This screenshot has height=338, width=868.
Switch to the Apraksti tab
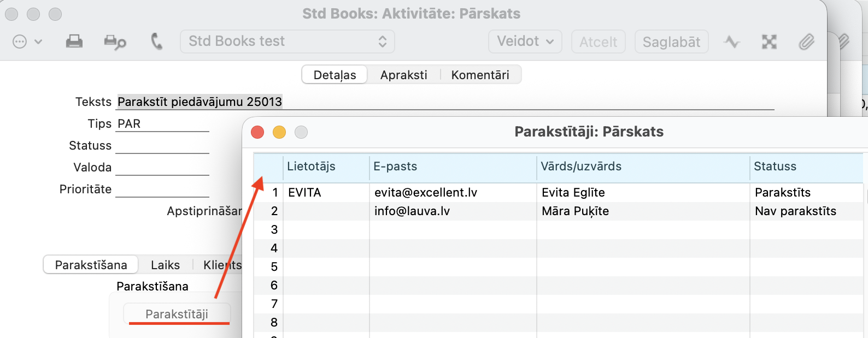point(403,75)
